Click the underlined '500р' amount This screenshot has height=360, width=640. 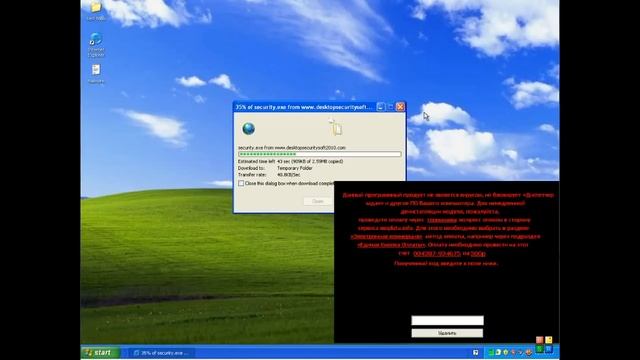tap(478, 254)
